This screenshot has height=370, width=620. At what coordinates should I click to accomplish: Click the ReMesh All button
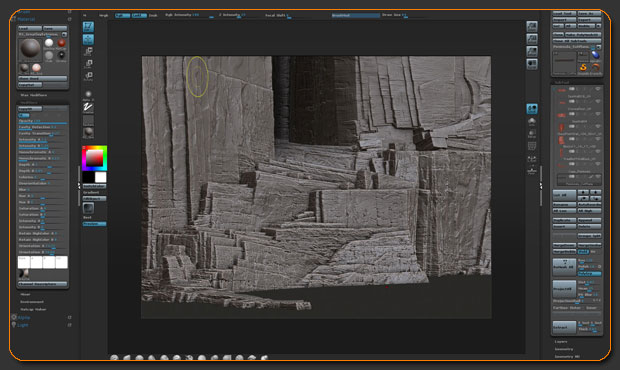pos(564,267)
